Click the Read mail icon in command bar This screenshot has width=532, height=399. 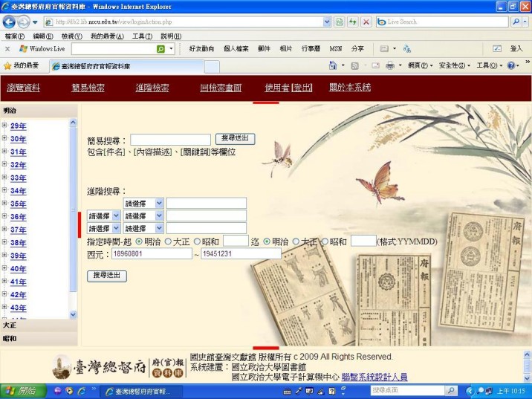coord(375,66)
